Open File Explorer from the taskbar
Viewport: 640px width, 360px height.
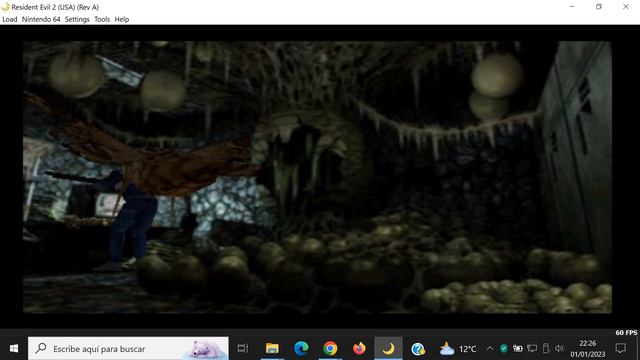(x=272, y=349)
